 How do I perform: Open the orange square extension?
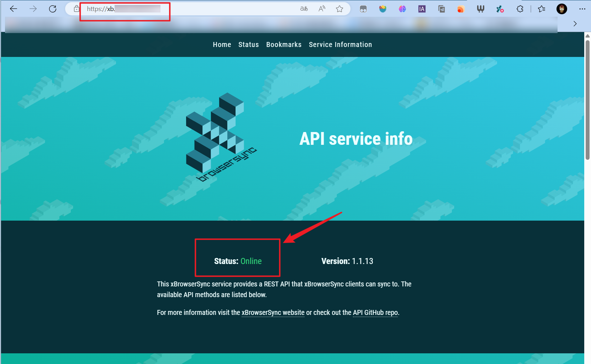tap(461, 9)
